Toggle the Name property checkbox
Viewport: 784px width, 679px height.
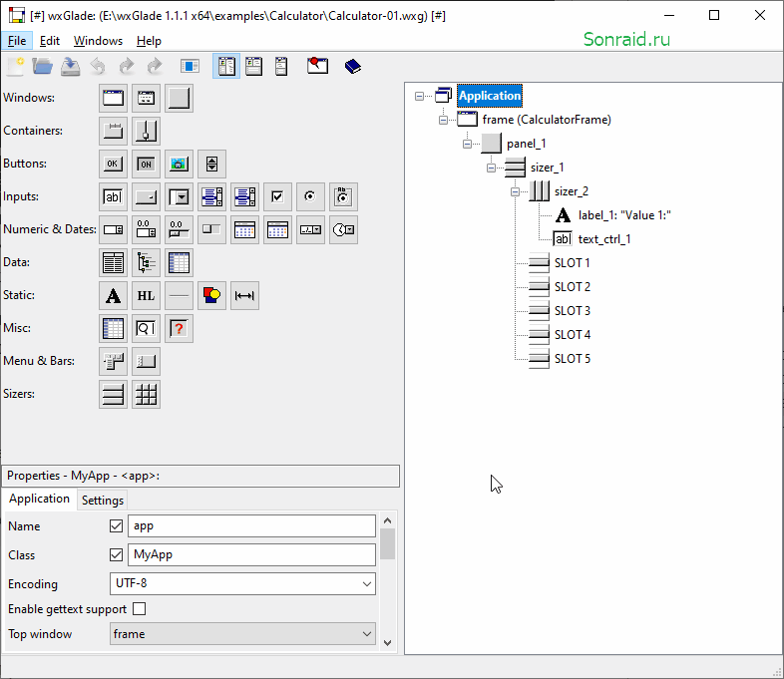[116, 526]
